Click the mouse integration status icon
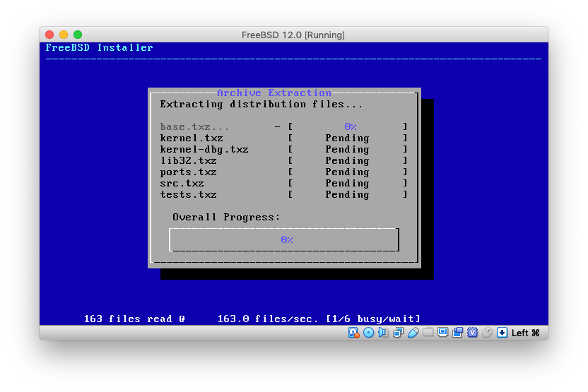Viewport: 588px width, 392px height. [487, 333]
